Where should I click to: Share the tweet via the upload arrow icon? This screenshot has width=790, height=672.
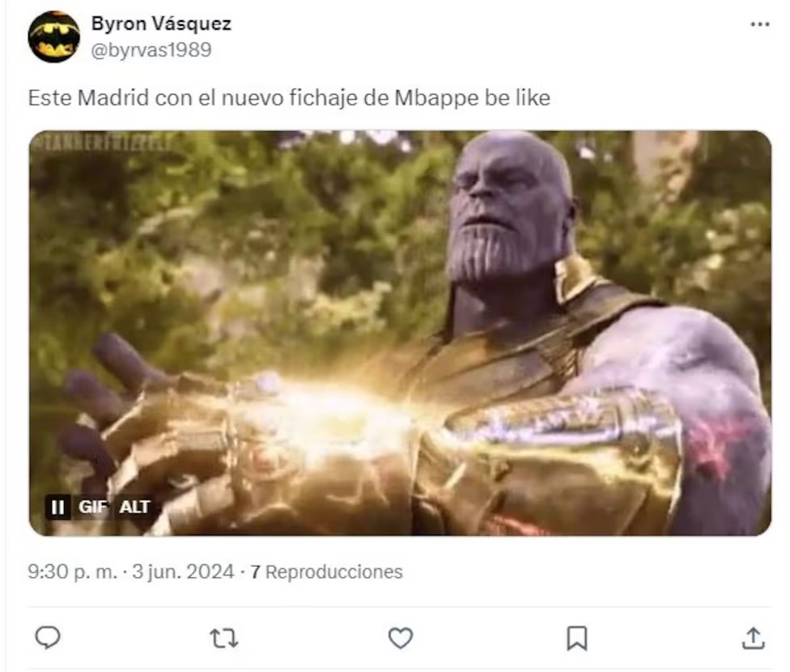tap(753, 638)
